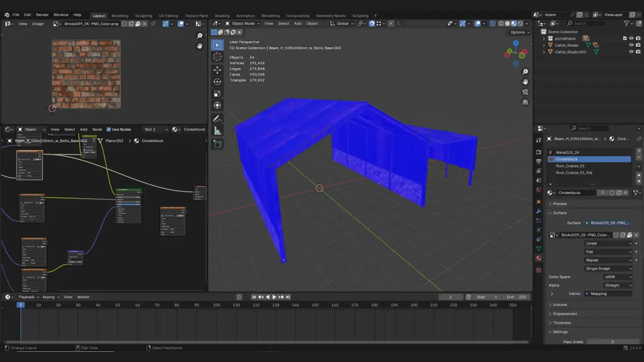Click the camera view icon in viewport

525,92
